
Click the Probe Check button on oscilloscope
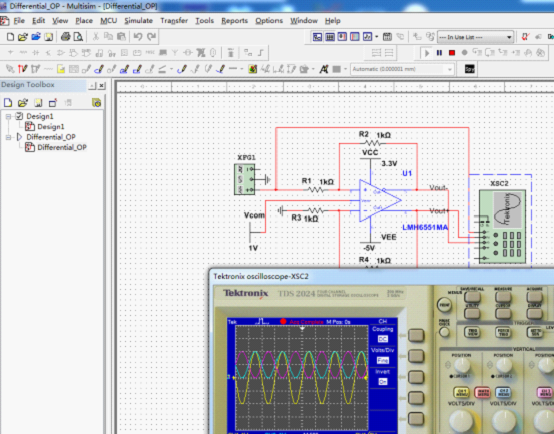(x=444, y=332)
